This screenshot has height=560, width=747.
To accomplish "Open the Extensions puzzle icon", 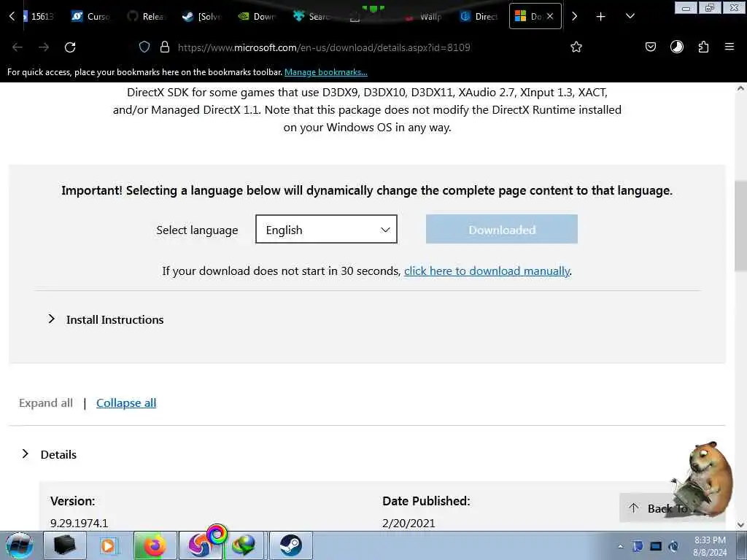I will click(703, 47).
